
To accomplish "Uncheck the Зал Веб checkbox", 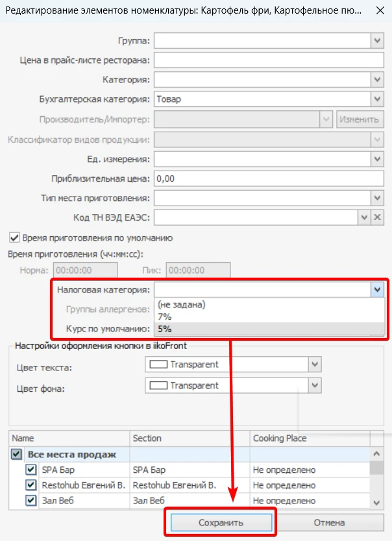I will pos(31,500).
